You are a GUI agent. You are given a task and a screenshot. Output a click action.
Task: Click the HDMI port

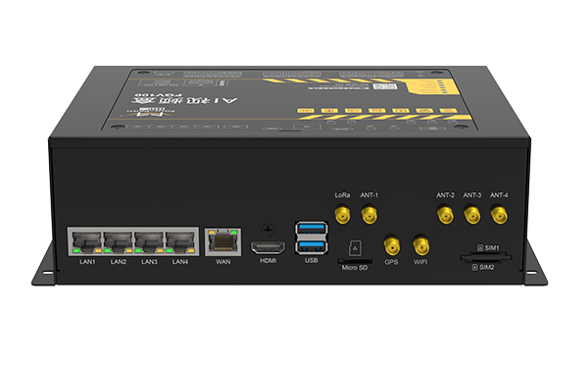click(x=268, y=247)
